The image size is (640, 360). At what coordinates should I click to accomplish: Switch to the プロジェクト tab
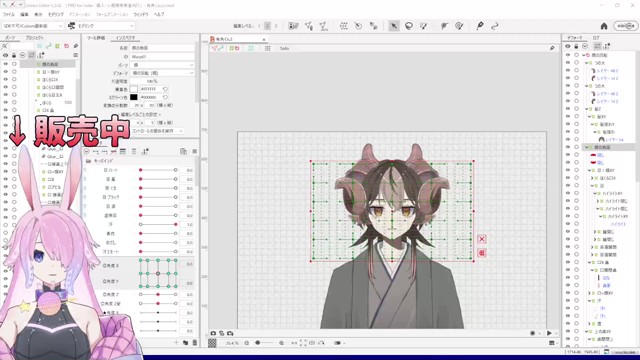point(34,38)
